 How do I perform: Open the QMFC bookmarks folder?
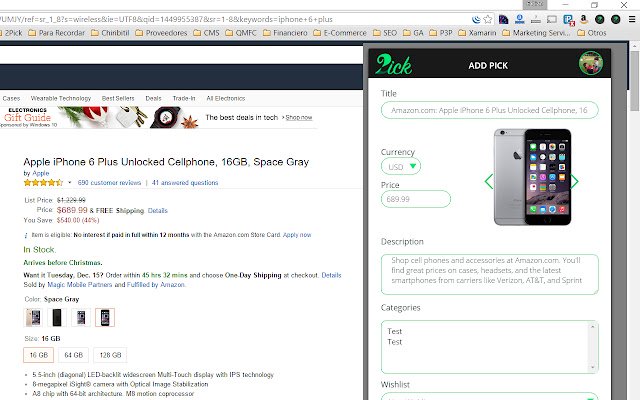tap(241, 33)
